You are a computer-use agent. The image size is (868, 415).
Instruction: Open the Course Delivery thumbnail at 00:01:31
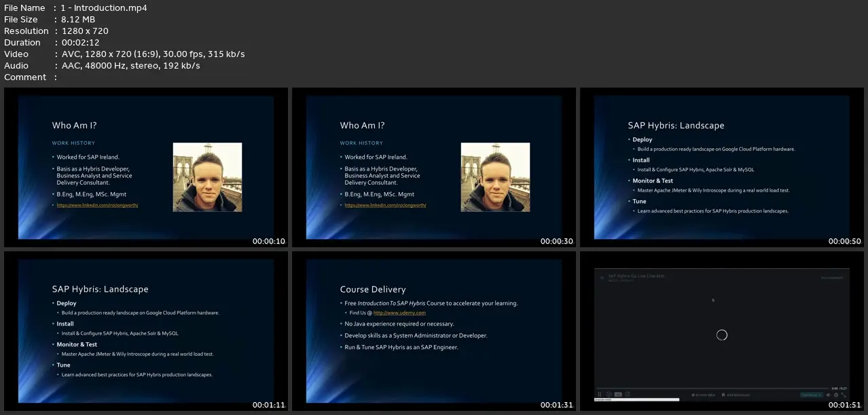434,331
